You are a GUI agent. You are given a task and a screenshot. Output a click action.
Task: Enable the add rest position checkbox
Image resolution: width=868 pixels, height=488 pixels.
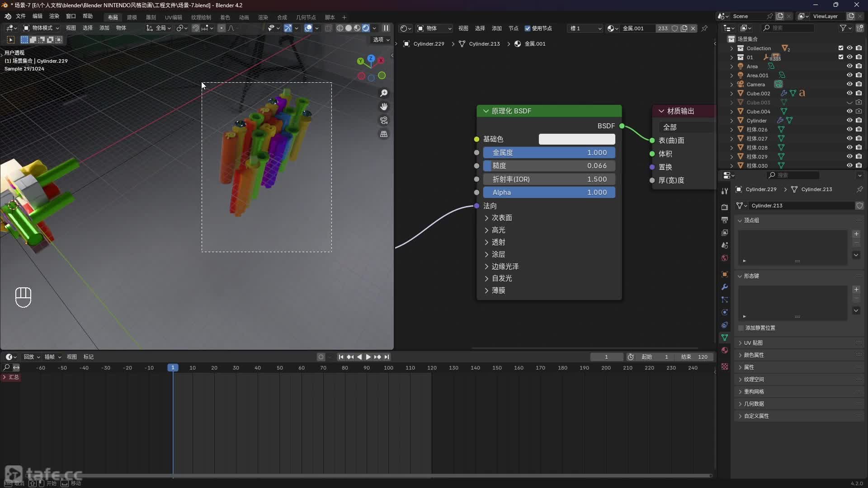point(741,328)
